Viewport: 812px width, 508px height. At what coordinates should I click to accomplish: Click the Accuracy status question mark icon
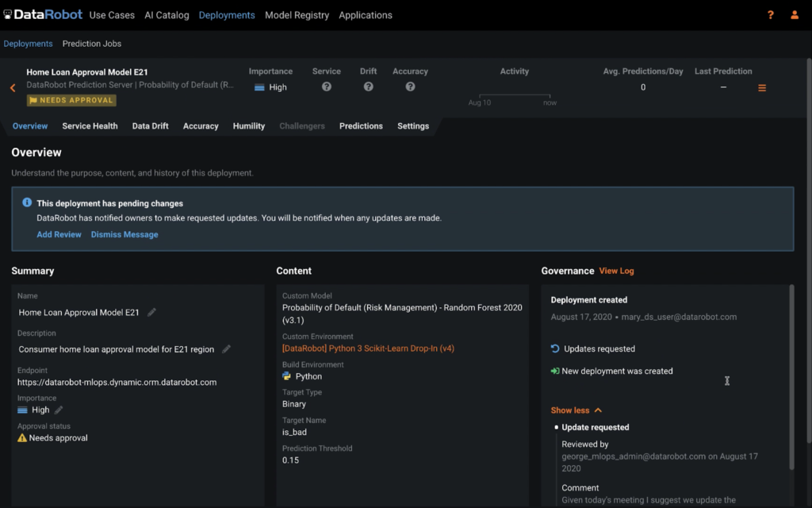(x=410, y=87)
